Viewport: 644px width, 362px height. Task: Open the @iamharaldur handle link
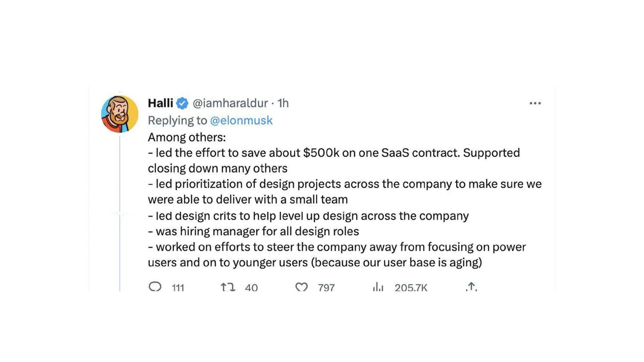pyautogui.click(x=230, y=103)
